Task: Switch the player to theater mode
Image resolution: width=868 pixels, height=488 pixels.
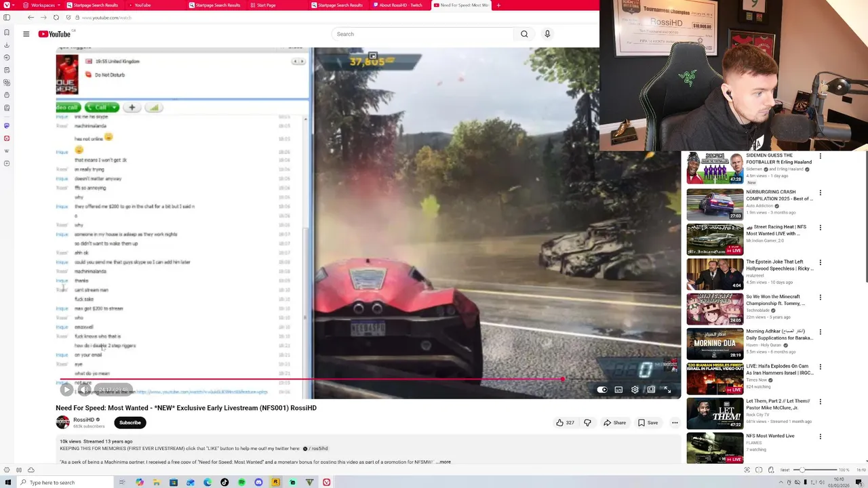Action: [651, 390]
